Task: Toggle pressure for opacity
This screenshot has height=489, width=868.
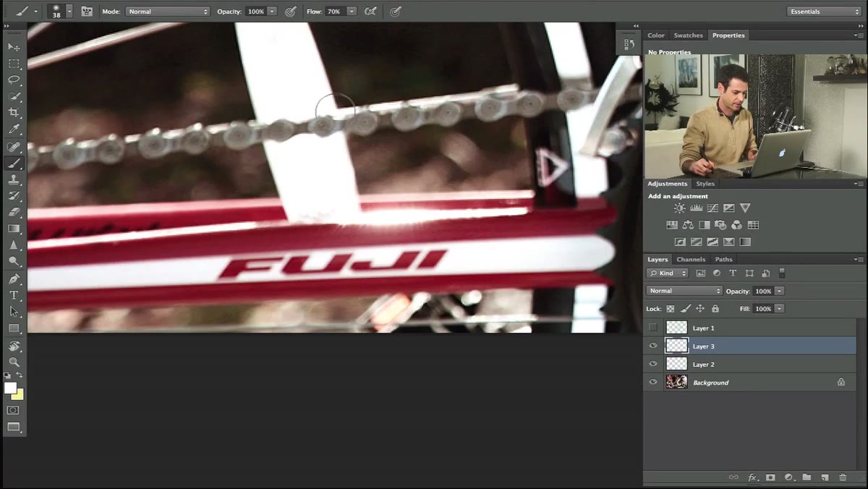Action: [x=291, y=12]
